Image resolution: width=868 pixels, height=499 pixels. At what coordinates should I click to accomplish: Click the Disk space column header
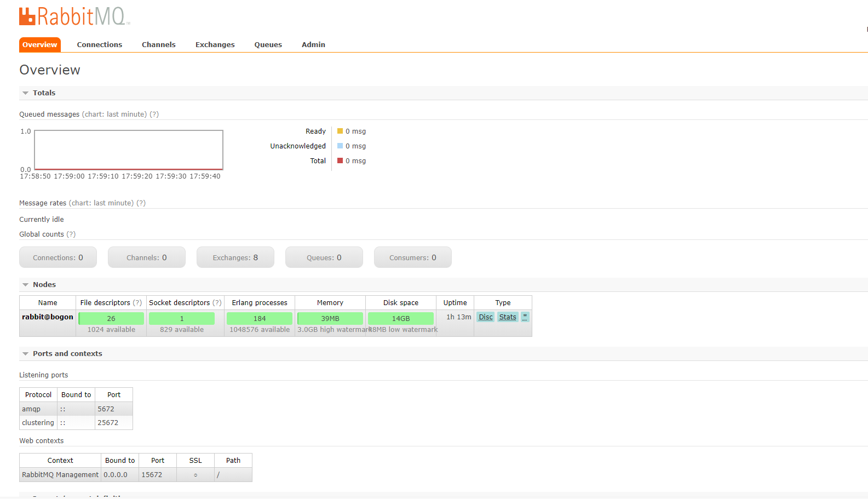(x=401, y=303)
